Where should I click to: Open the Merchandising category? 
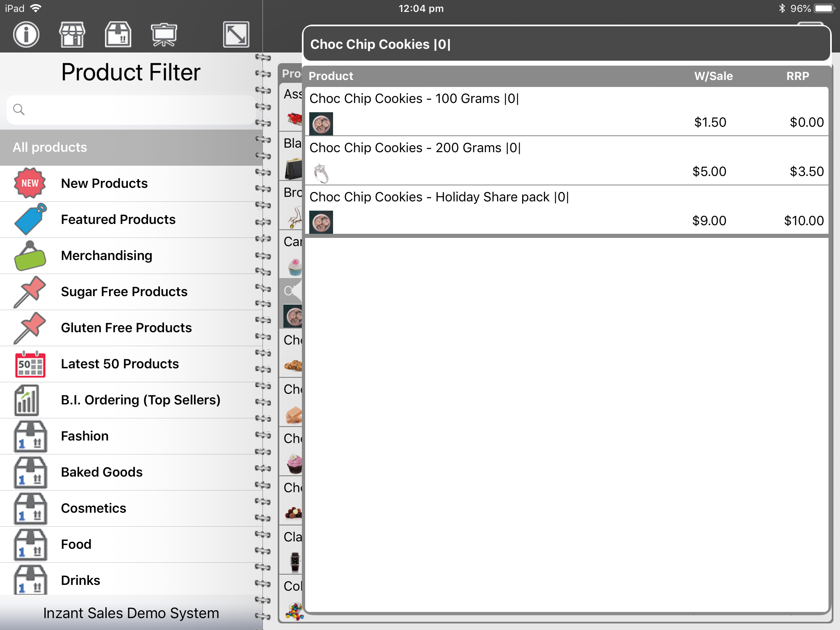pyautogui.click(x=107, y=256)
